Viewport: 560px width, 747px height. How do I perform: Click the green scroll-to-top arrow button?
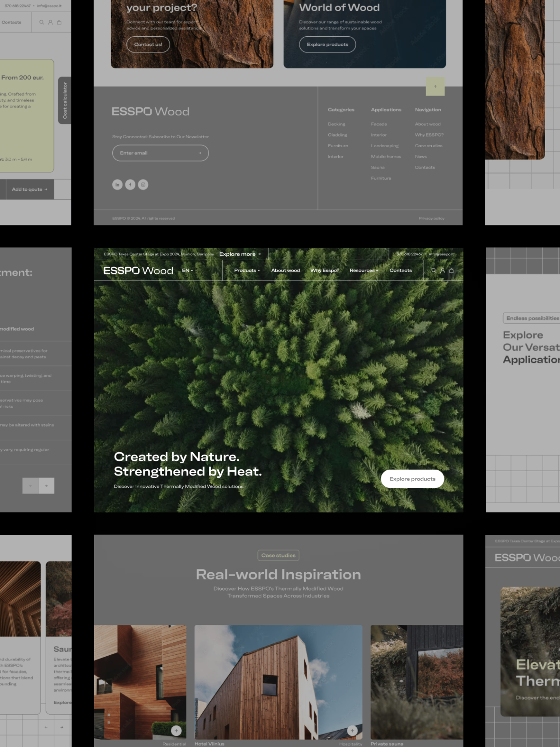coord(435,86)
